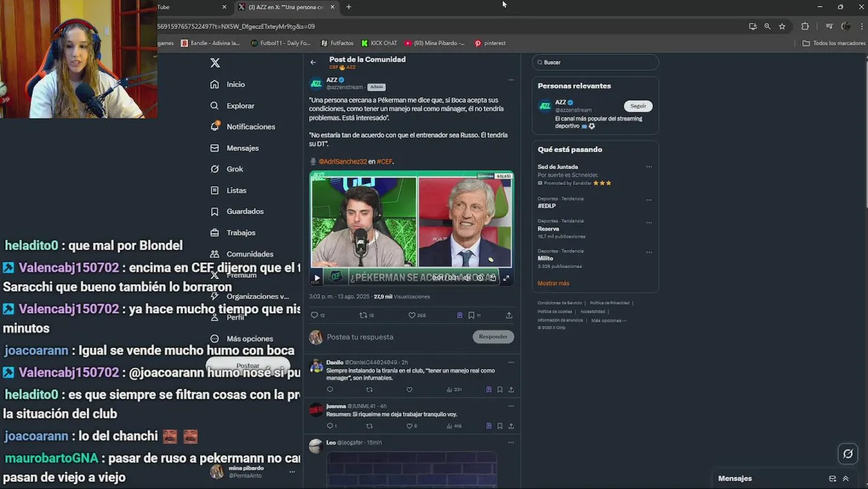Click the Postea tu respuesta field
The image size is (868, 489).
coord(397,337)
